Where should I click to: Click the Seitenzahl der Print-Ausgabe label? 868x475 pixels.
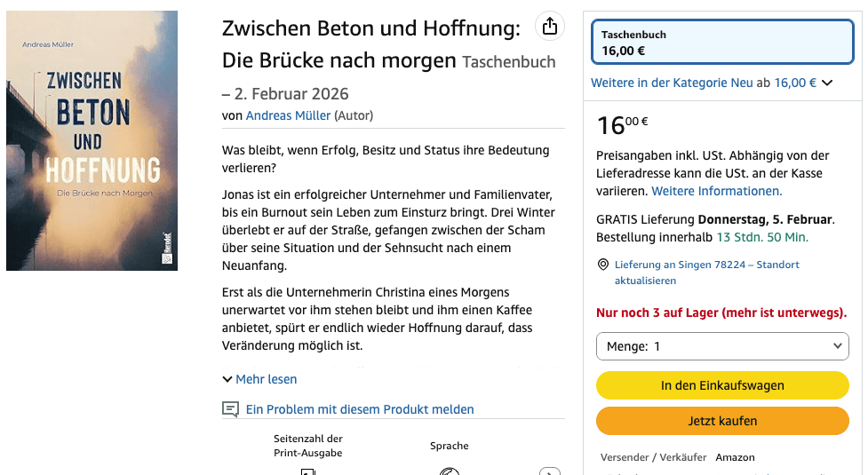(307, 446)
